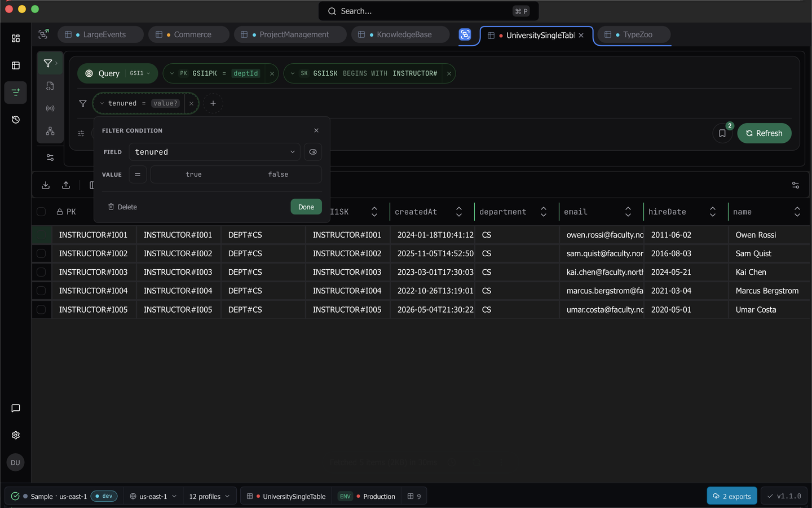The image size is (812, 508).
Task: Select false as the filter value
Action: pos(278,174)
